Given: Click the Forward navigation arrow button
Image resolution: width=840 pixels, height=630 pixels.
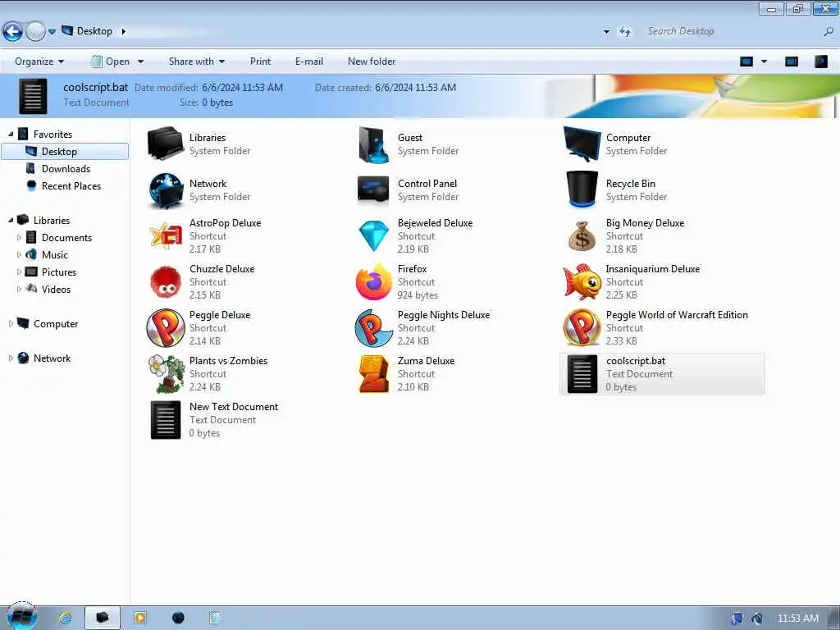Looking at the screenshot, I should click(x=35, y=32).
